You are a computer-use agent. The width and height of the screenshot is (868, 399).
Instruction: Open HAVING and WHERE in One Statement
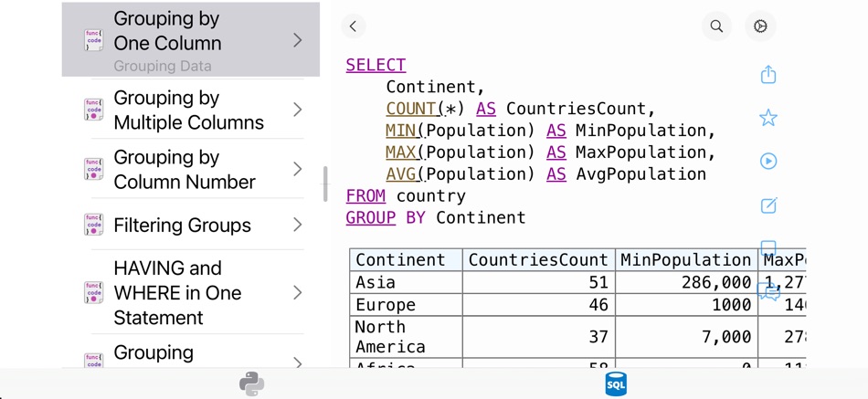click(190, 292)
